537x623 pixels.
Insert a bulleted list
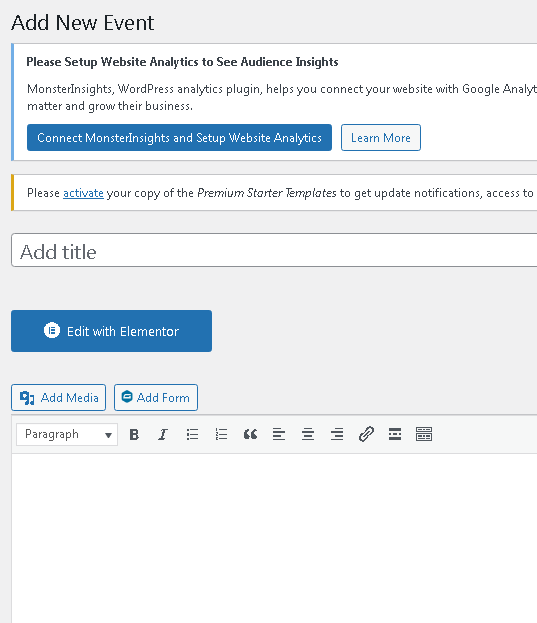coord(192,434)
